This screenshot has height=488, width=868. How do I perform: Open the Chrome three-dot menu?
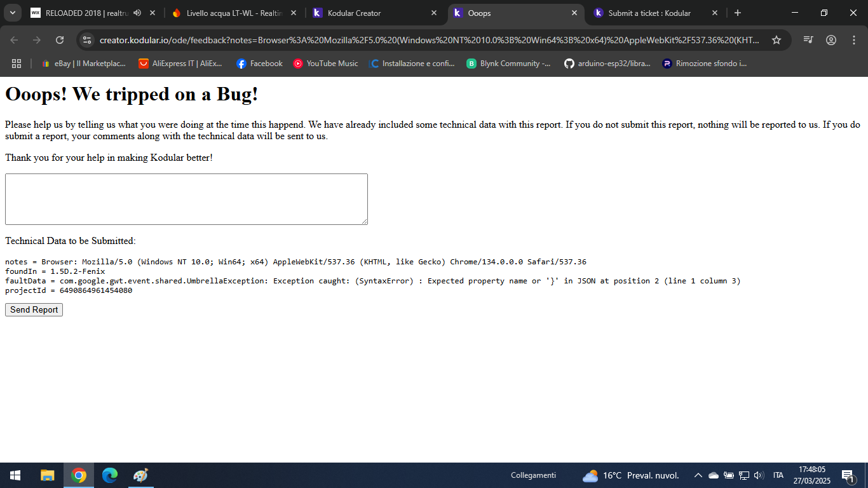coord(854,39)
